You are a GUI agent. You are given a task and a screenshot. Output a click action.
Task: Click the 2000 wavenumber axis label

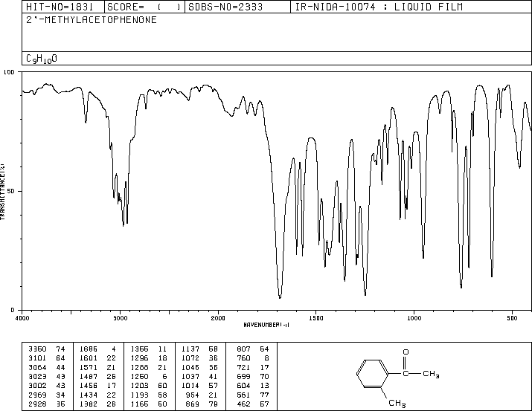tap(218, 318)
